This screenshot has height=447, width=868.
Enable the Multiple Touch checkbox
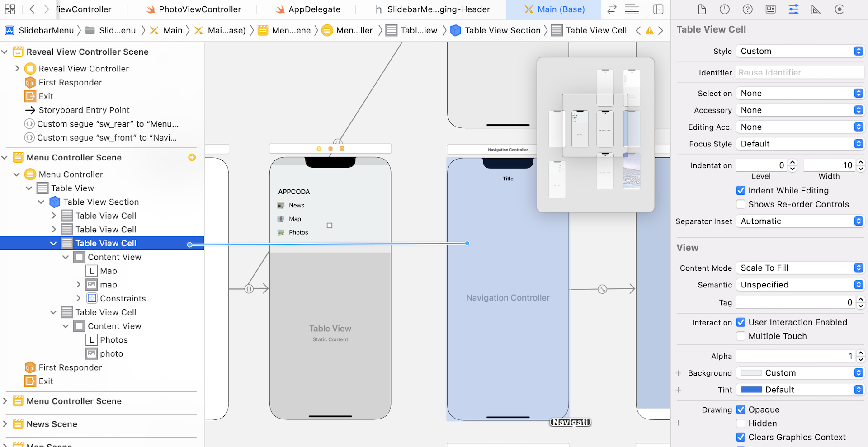(741, 336)
